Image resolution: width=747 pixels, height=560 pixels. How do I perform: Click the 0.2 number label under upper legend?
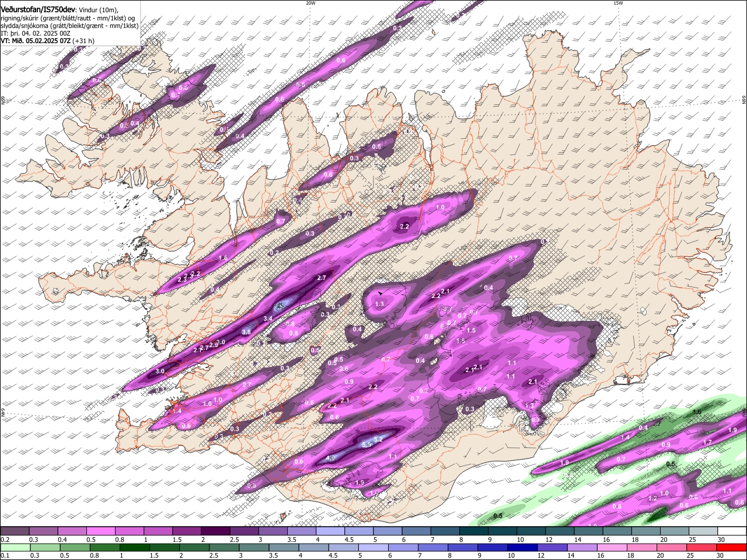point(5,540)
